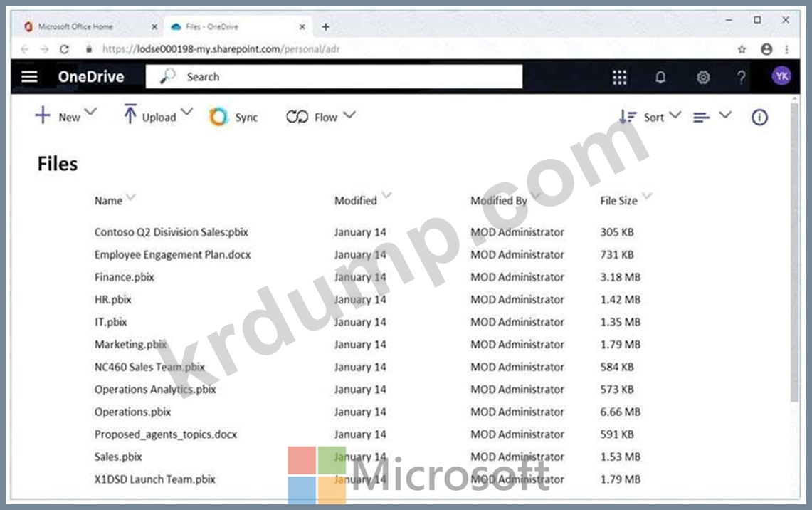This screenshot has width=812, height=510.
Task: Open Employee Engagement Plan.docx
Action: [x=172, y=254]
